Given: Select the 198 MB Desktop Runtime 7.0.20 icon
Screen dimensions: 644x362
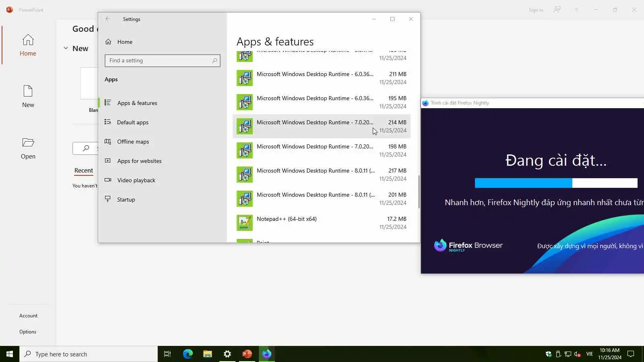Looking at the screenshot, I should tap(245, 150).
